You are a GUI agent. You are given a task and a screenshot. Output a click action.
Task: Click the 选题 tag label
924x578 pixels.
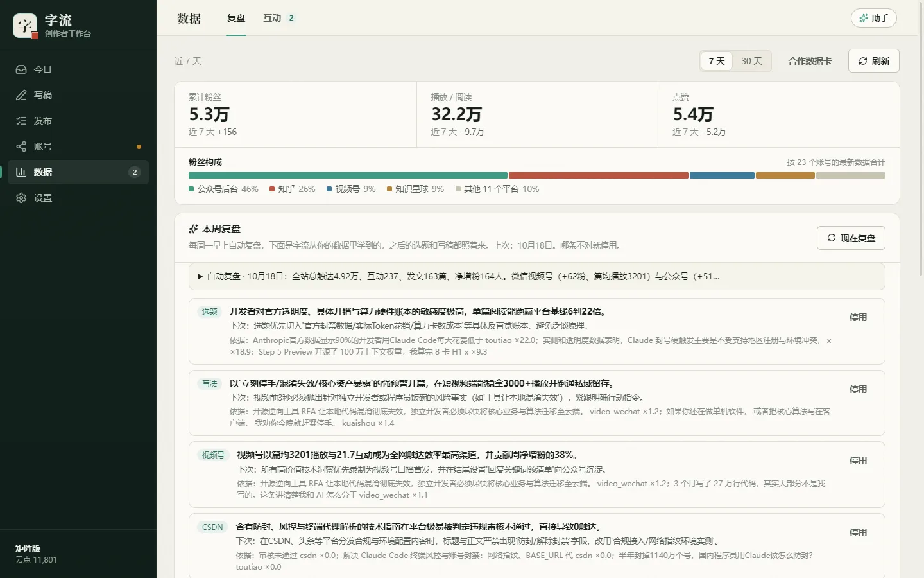210,312
